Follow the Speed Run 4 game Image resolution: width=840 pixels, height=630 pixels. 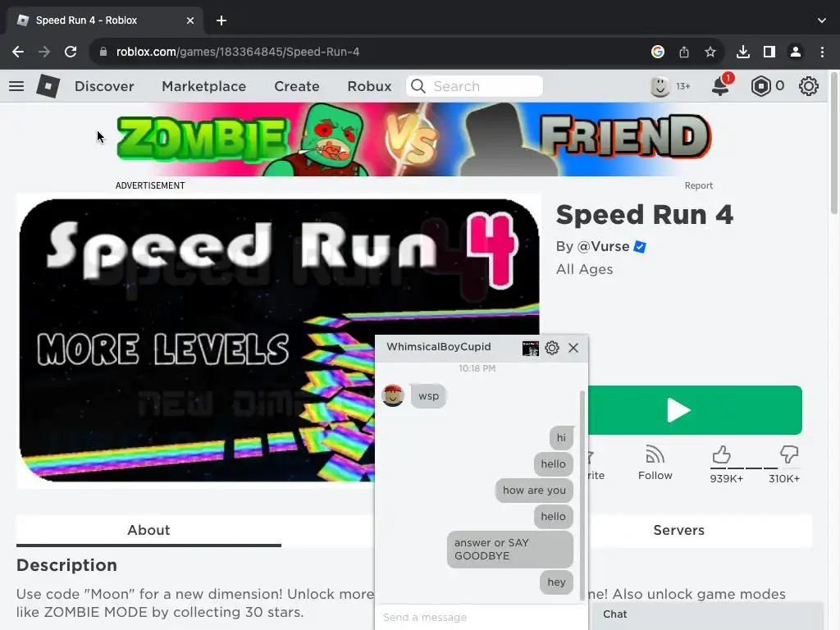(x=655, y=463)
